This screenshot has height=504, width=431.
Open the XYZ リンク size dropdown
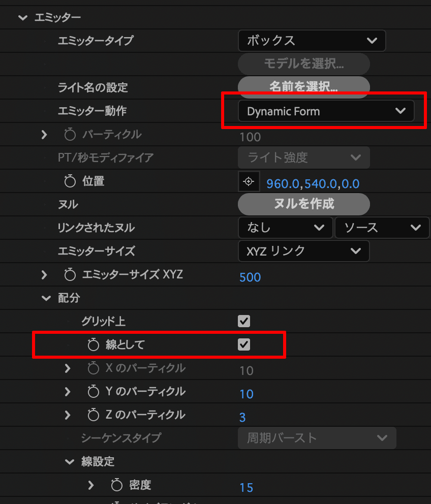[303, 251]
